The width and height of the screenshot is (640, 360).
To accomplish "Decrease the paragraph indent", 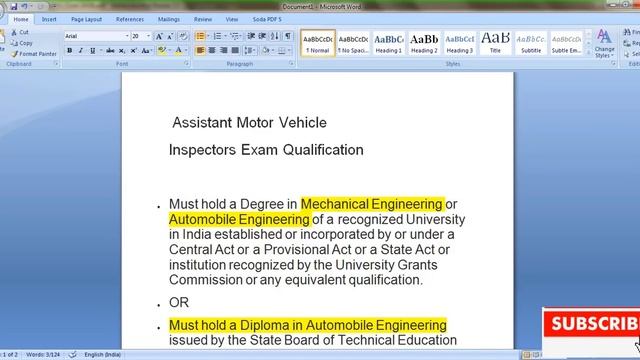I will click(x=251, y=36).
